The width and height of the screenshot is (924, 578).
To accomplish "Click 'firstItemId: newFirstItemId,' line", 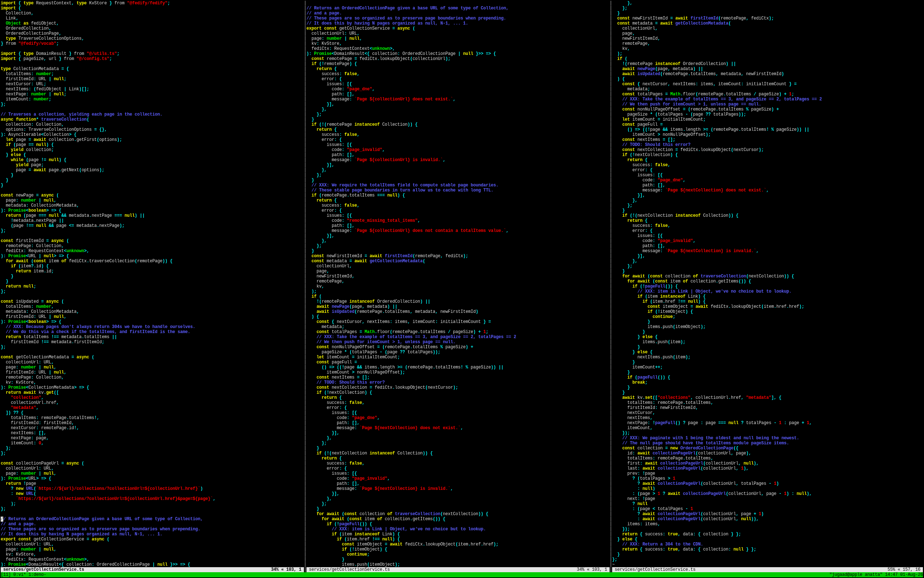I will (662, 407).
